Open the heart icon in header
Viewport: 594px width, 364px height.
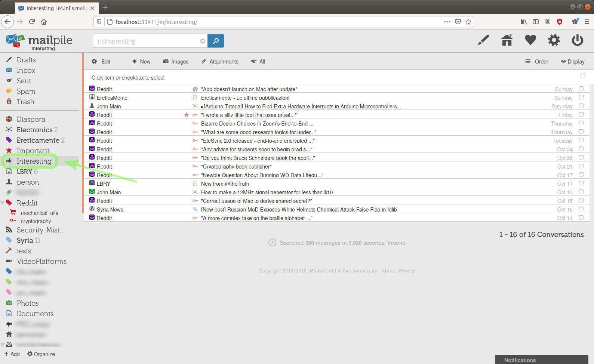coord(530,40)
